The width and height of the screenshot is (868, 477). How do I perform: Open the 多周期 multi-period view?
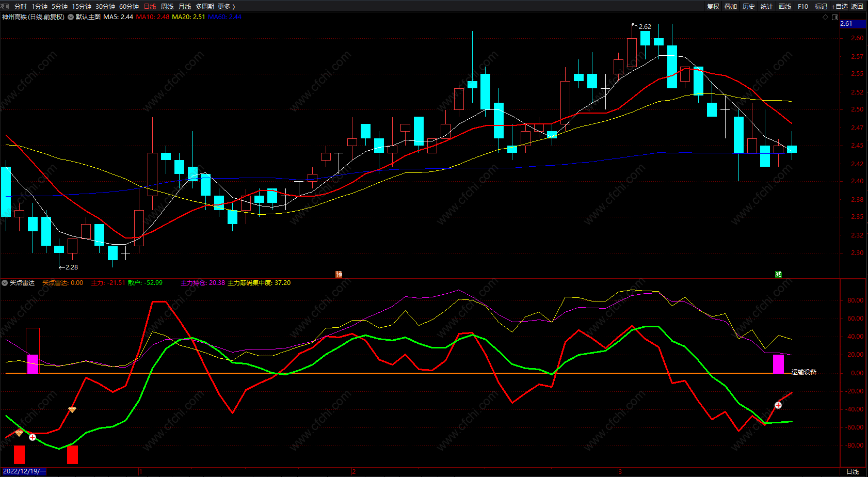click(205, 7)
